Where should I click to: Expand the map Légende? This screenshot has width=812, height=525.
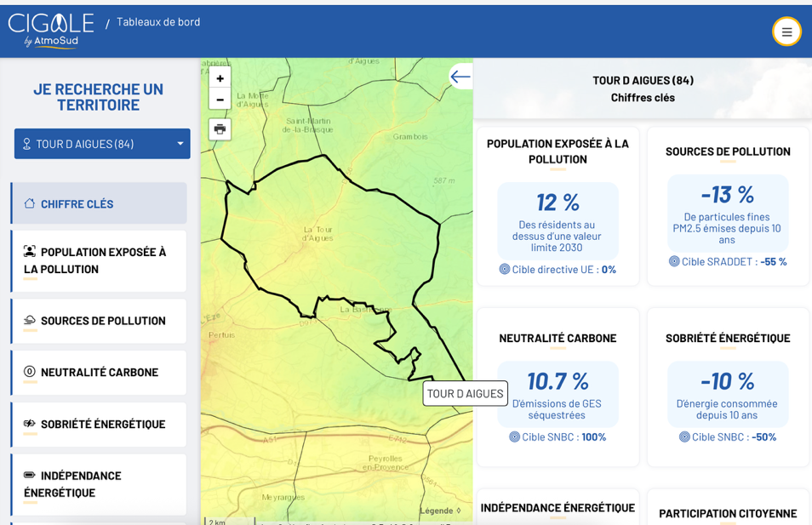coord(440,511)
